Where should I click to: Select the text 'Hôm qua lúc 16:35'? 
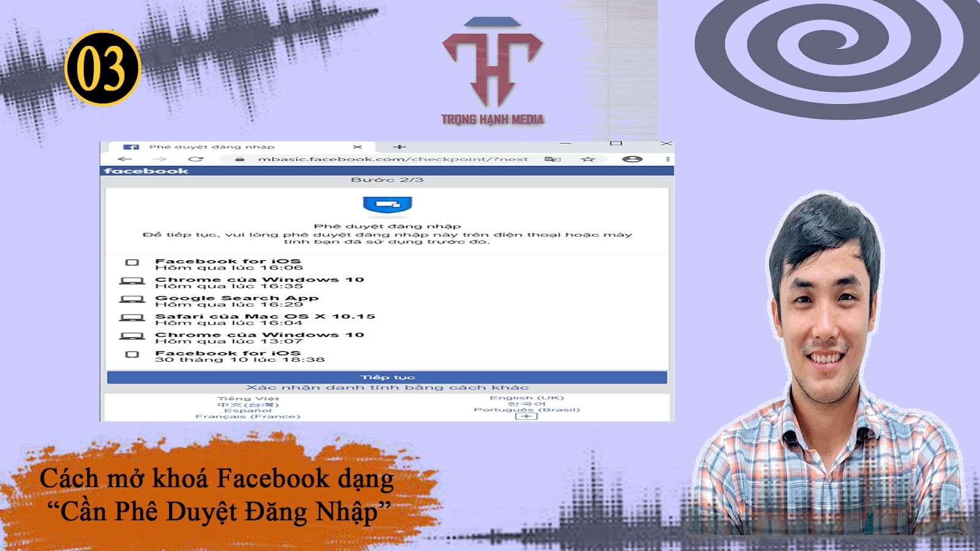[229, 286]
